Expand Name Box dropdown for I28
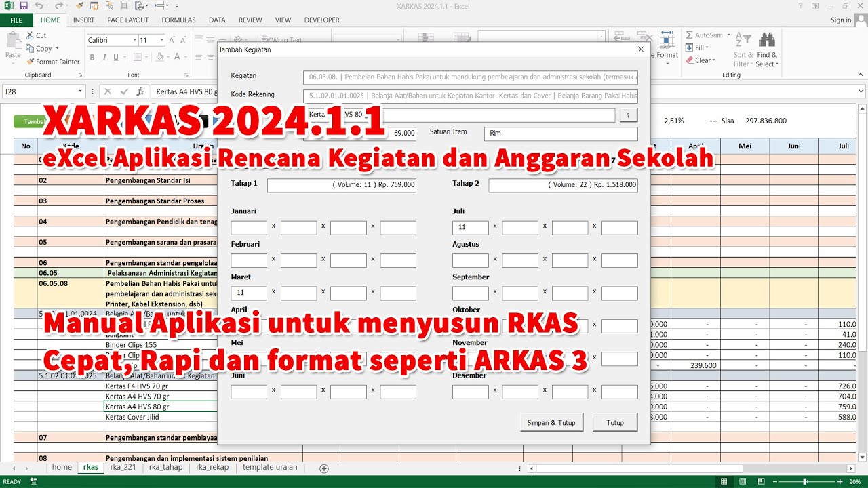This screenshot has width=868, height=488. pos(80,91)
